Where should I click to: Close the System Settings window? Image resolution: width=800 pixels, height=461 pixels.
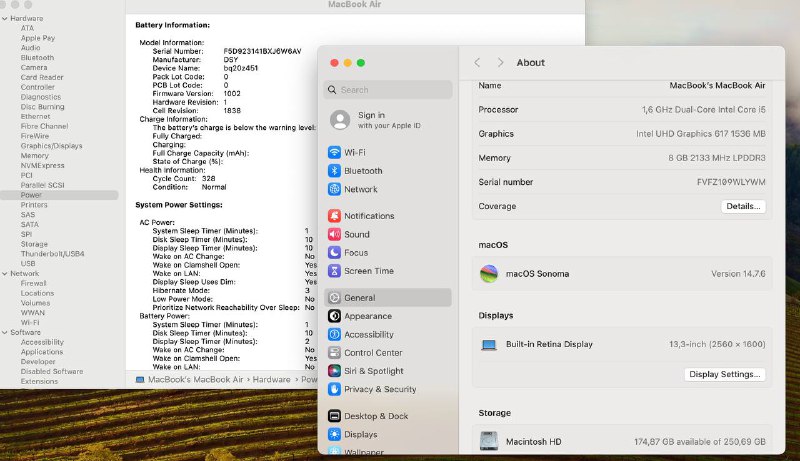334,63
